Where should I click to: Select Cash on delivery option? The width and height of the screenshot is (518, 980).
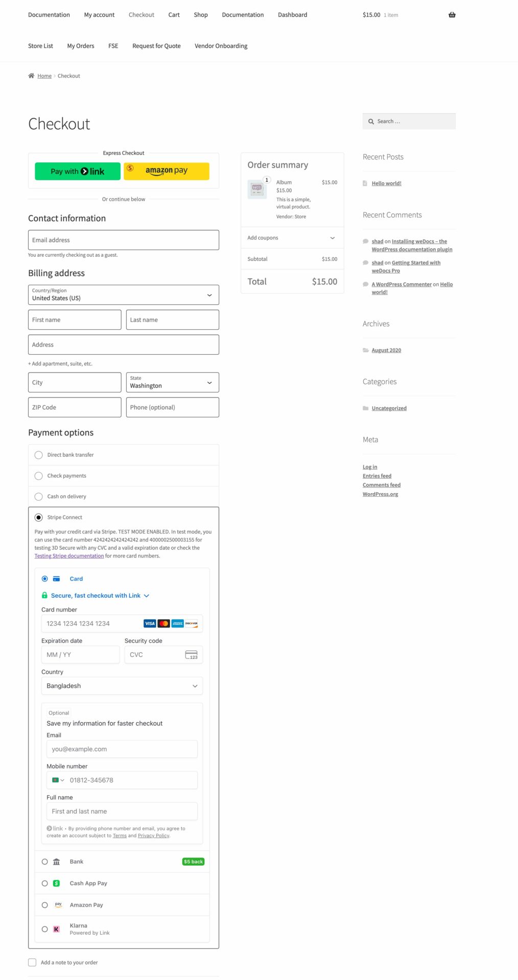[x=38, y=497]
